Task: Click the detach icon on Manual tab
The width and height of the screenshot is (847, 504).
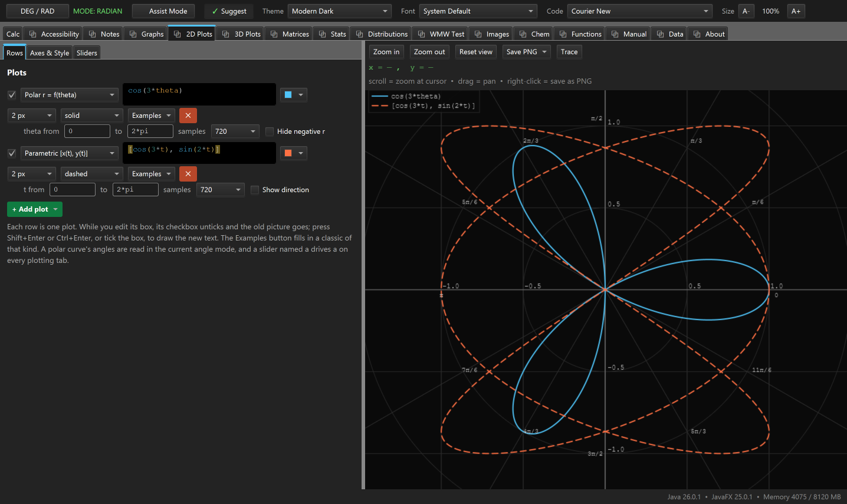Action: pos(615,34)
